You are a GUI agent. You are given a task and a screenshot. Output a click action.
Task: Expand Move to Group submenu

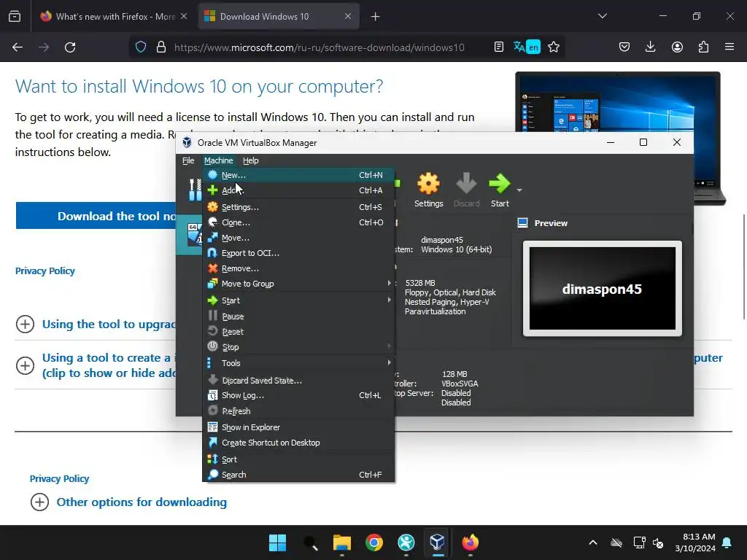point(298,284)
